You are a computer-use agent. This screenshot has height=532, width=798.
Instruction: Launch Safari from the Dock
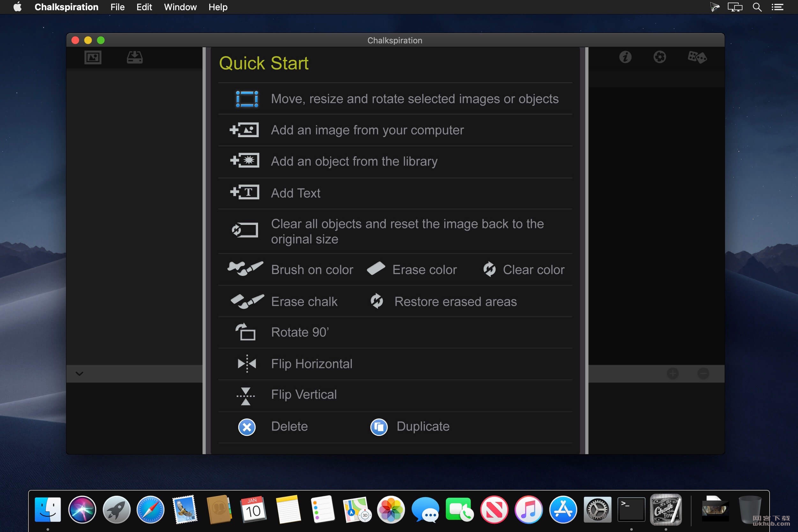[x=150, y=509]
